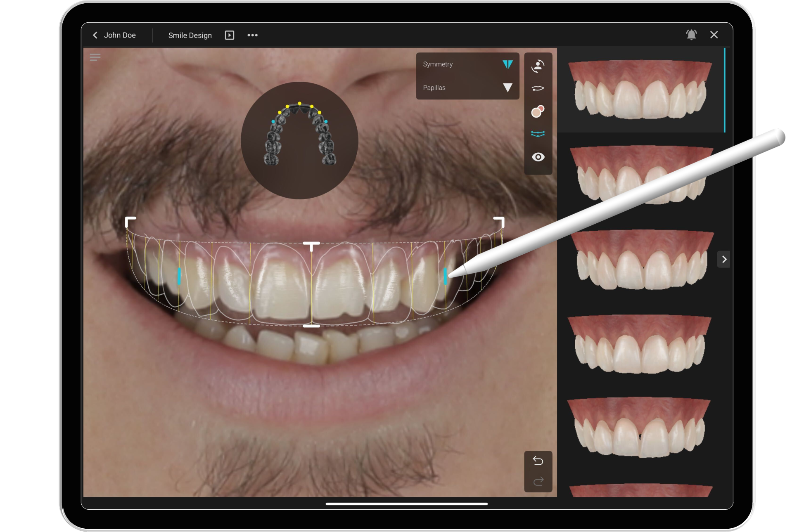Open the hamburger menu at top left
The width and height of the screenshot is (811, 532).
click(x=95, y=57)
